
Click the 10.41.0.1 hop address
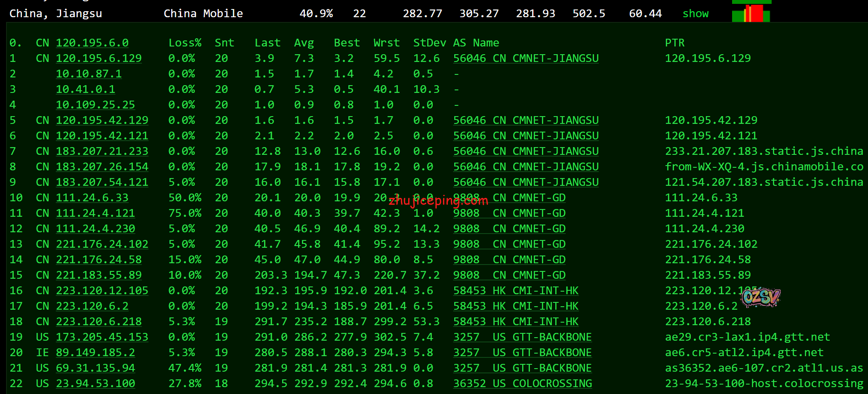pos(85,89)
